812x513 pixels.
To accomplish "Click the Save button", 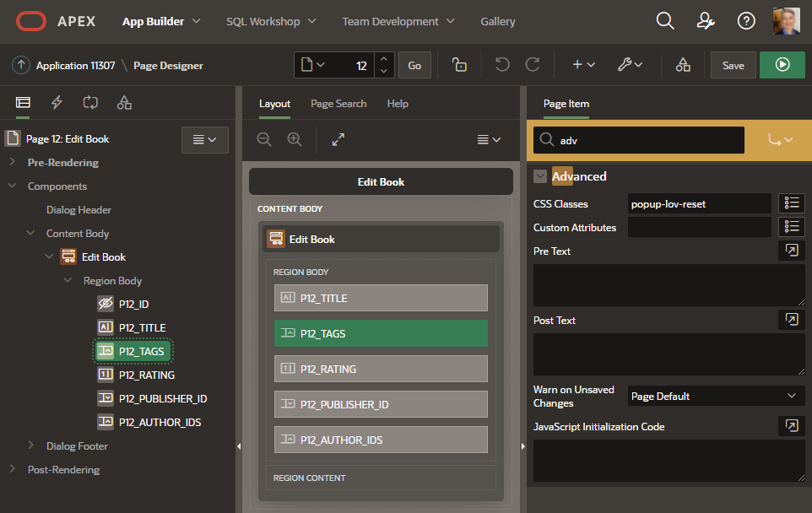I will (733, 65).
